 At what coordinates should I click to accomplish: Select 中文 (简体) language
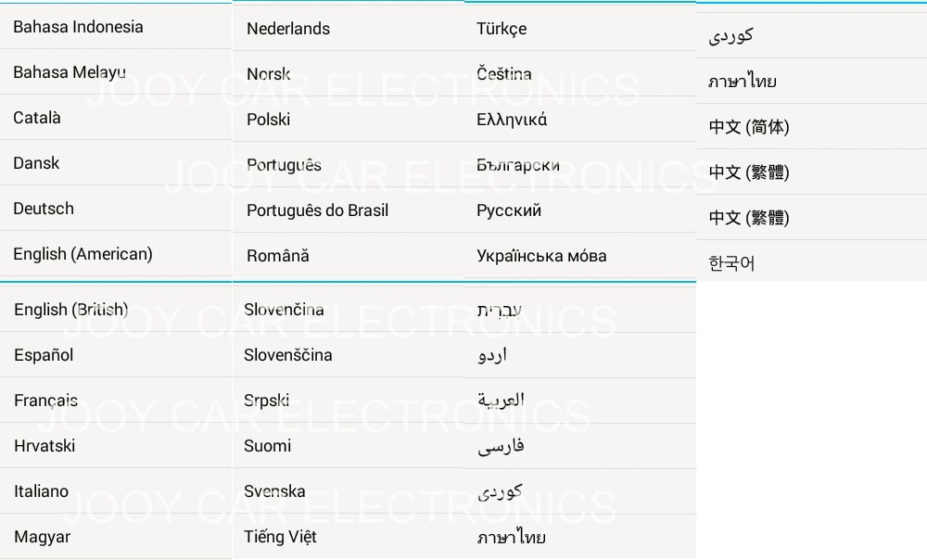tap(749, 127)
